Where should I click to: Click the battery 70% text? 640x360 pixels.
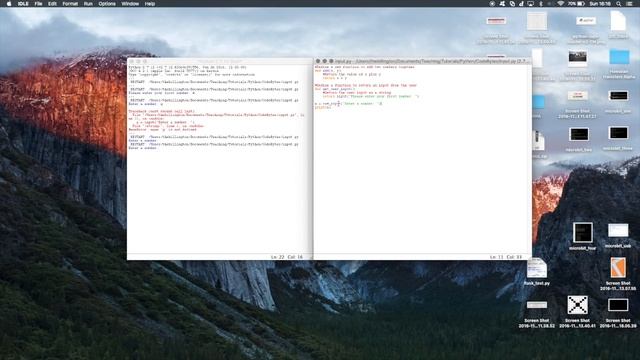pyautogui.click(x=571, y=4)
